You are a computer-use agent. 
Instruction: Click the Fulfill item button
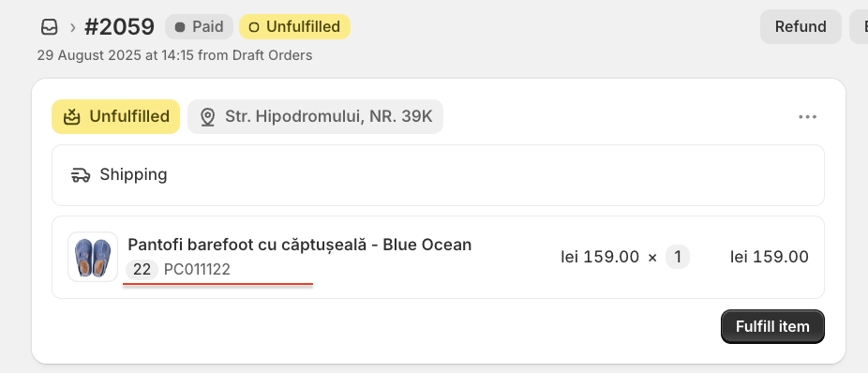point(772,326)
